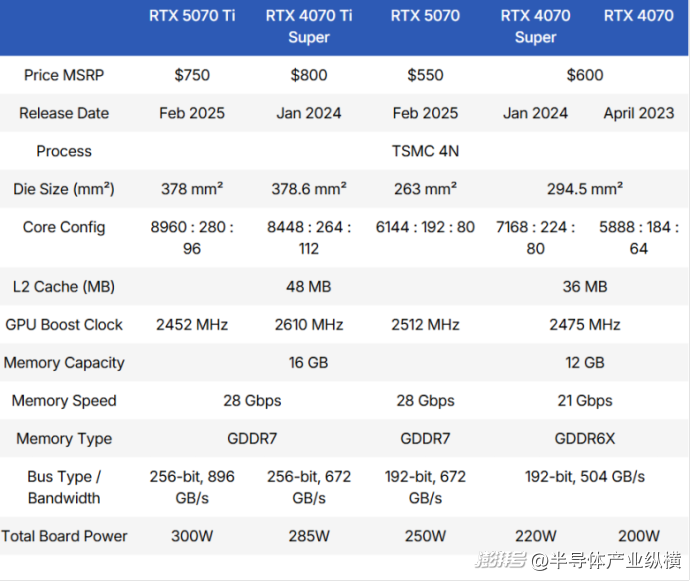
Task: Click the GPU Boost Clock row label
Action: pos(64,325)
